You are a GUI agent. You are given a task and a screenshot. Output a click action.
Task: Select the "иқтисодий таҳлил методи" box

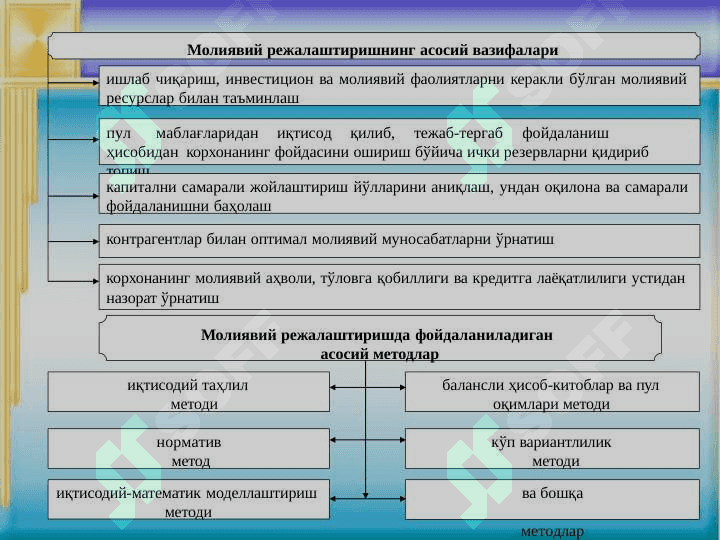point(189,392)
